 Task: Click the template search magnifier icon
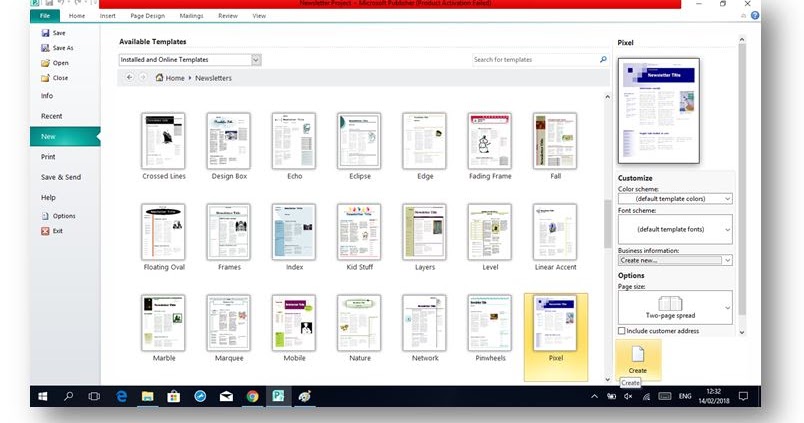pos(603,59)
